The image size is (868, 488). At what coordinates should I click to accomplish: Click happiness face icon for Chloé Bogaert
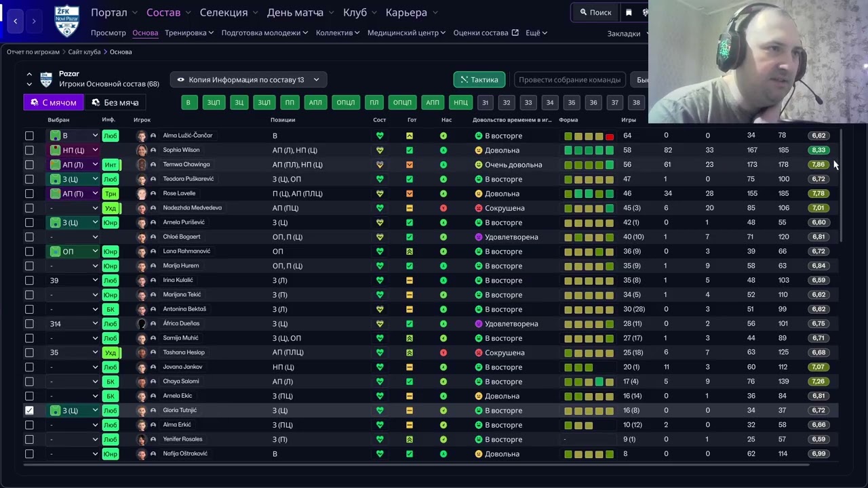[479, 237]
